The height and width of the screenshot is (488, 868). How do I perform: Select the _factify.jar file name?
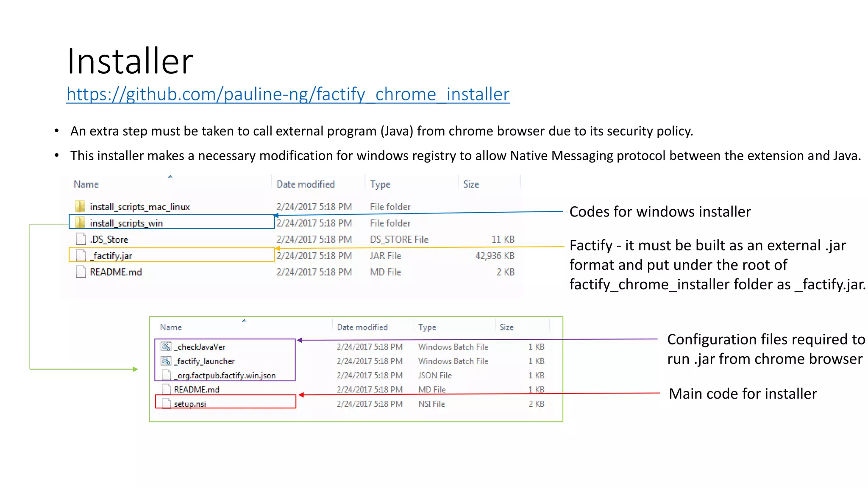tap(111, 256)
